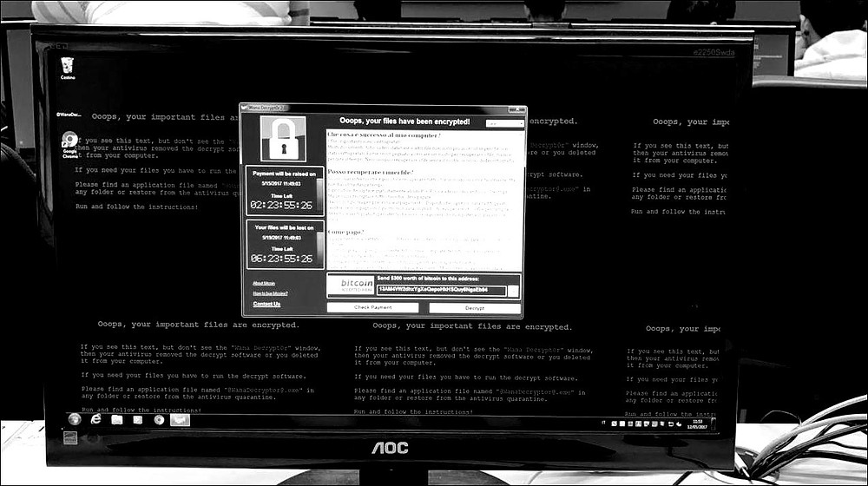Open the About bitcoin link

tap(264, 283)
